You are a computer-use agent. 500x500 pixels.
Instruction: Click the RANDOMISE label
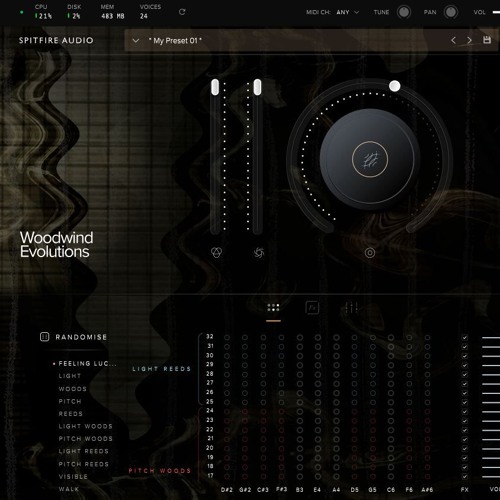click(x=81, y=337)
